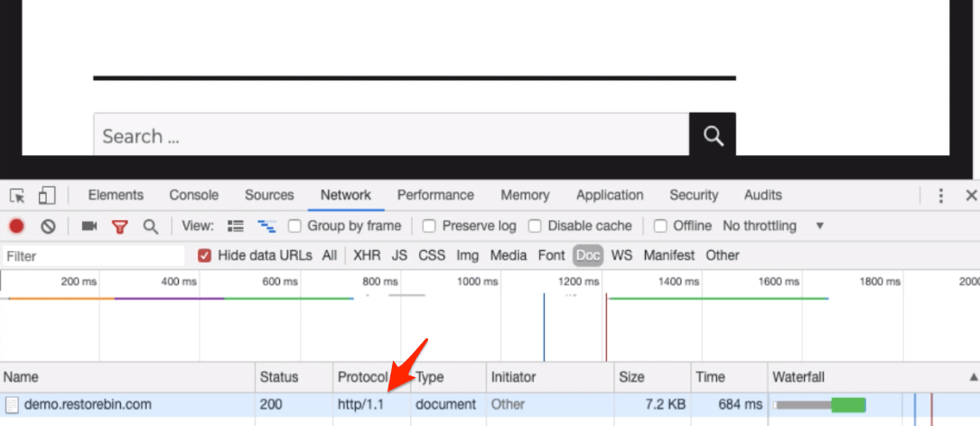This screenshot has height=426, width=980.
Task: Click the page Search input field
Action: pos(391,134)
